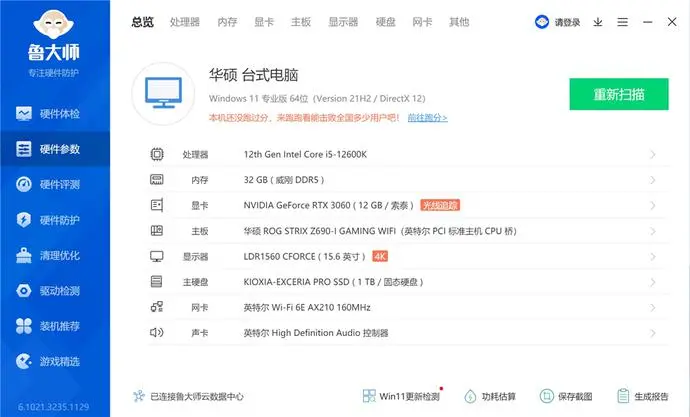
Task: Select text 英特尔 Wi-Fi 6E AX210 160MHz
Action: click(x=307, y=307)
